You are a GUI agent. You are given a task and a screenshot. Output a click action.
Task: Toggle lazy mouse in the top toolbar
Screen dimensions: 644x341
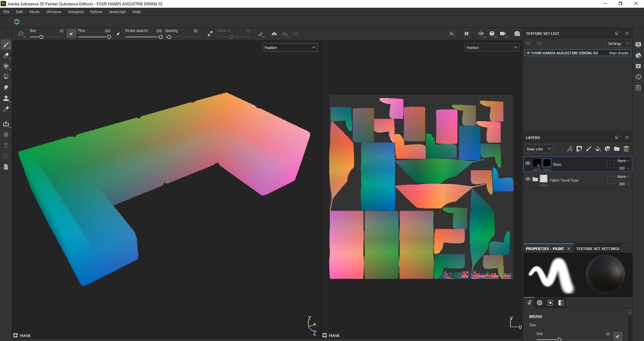(x=210, y=34)
